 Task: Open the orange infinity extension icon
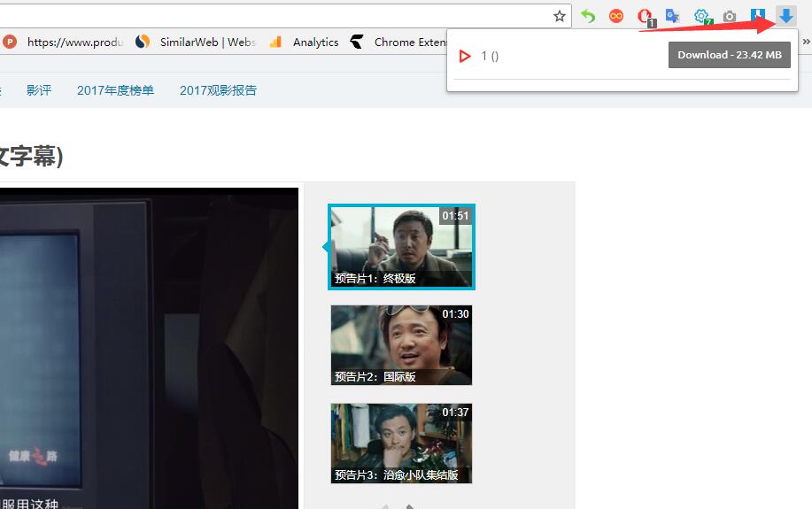[x=616, y=16]
